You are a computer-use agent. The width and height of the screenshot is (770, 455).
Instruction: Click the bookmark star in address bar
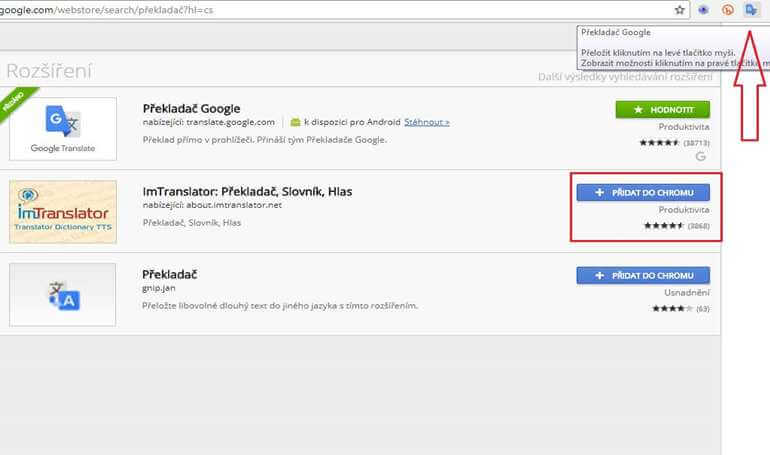click(680, 10)
